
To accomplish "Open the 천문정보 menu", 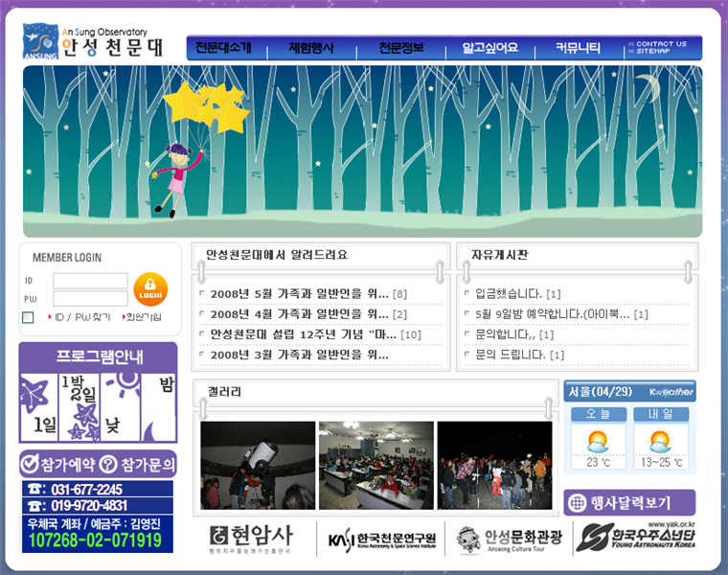I will click(x=401, y=47).
